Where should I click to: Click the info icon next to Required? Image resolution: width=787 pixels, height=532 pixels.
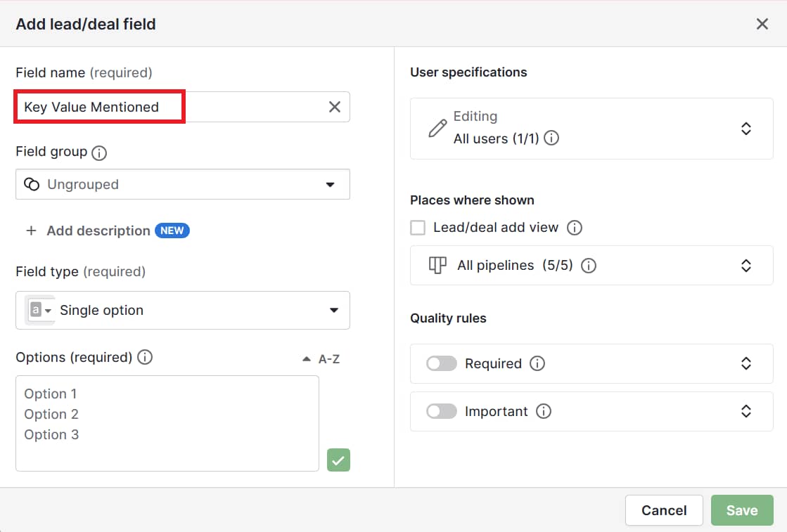pyautogui.click(x=537, y=363)
